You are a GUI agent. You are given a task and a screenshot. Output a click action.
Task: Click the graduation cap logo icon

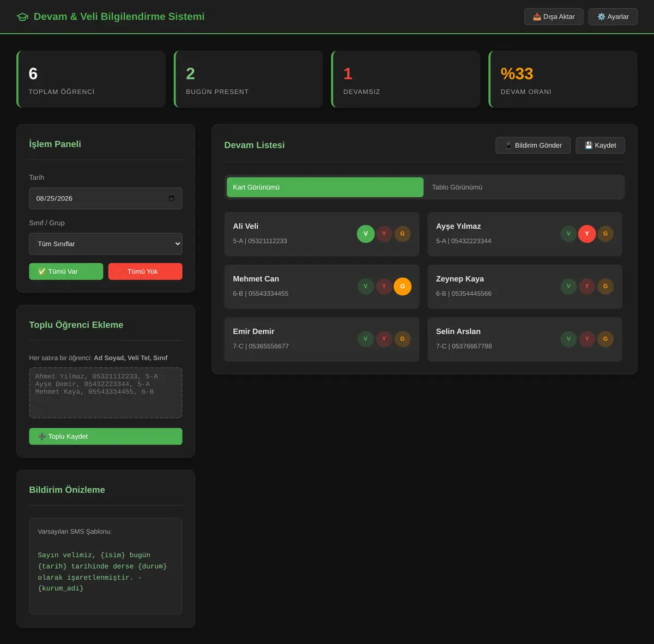(x=22, y=17)
